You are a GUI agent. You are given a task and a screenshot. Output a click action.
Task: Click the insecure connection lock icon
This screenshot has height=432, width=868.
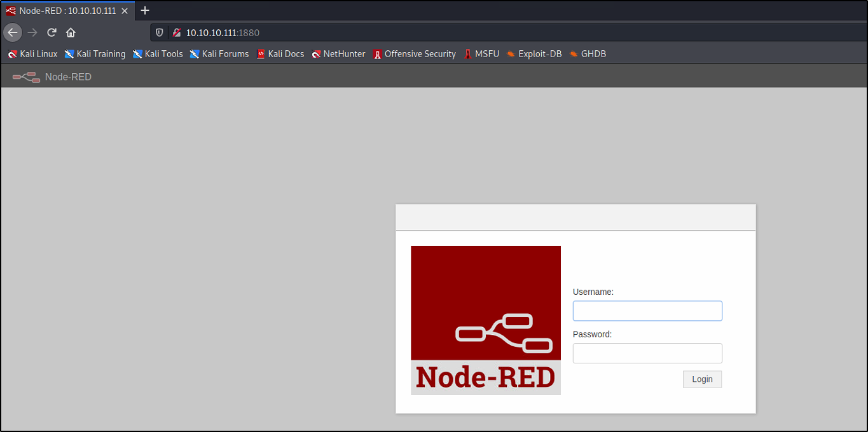pyautogui.click(x=176, y=32)
